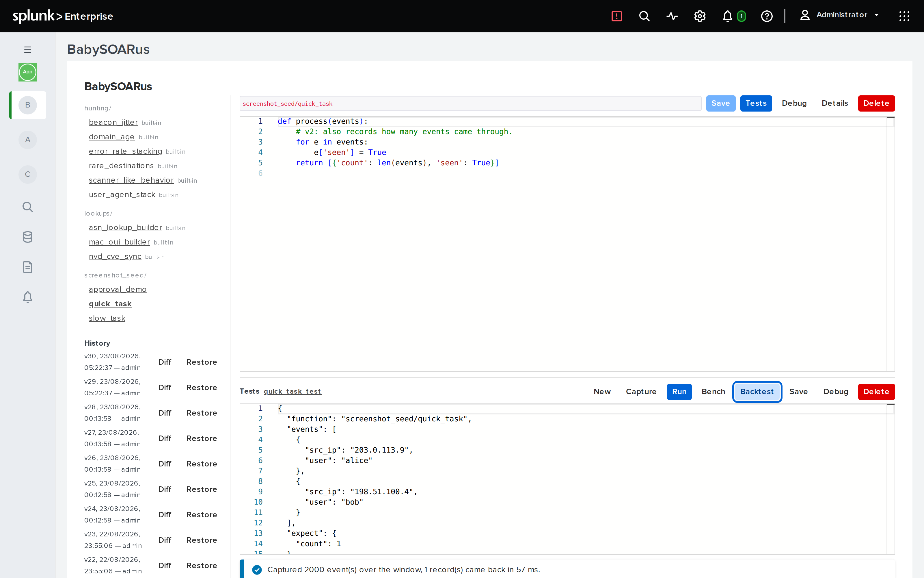This screenshot has height=578, width=924.
Task: View Diff for version v22
Action: coord(165,565)
